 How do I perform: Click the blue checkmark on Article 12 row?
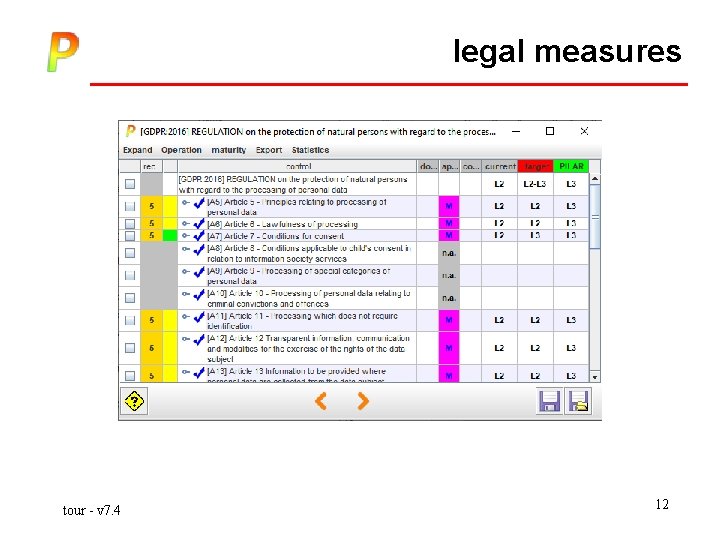click(x=199, y=339)
